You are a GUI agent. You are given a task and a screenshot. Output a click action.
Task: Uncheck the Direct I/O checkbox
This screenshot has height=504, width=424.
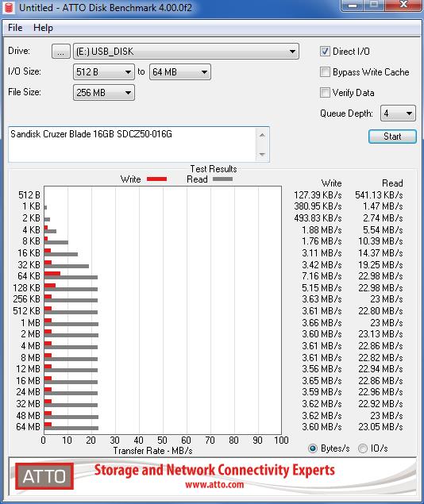pos(325,52)
